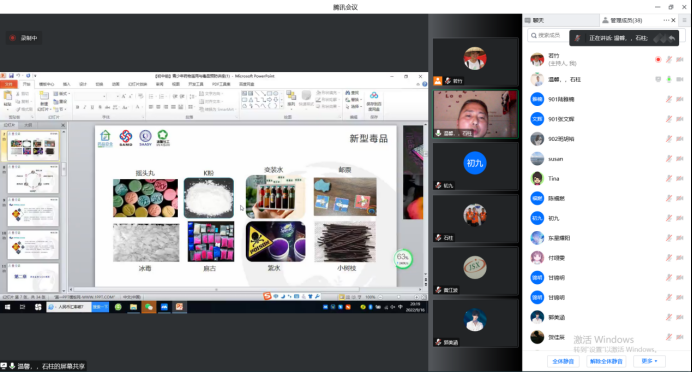Expand the quick access toolbar customize arrow
This screenshot has width=692, height=372.
point(35,76)
